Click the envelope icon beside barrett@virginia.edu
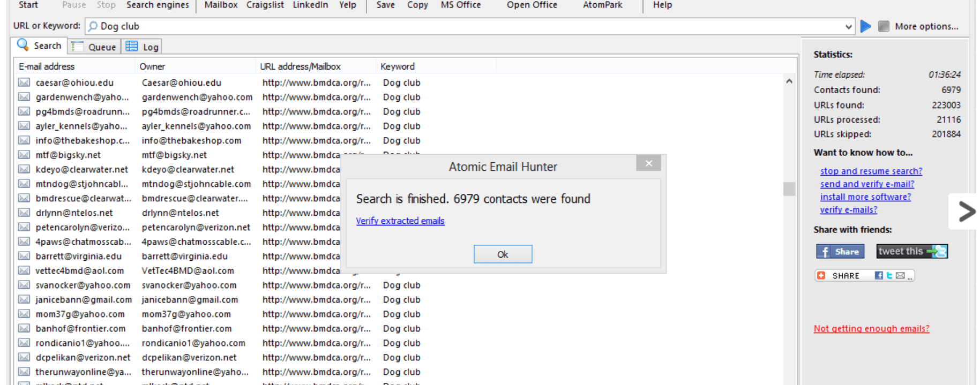Image resolution: width=980 pixels, height=385 pixels. (24, 256)
